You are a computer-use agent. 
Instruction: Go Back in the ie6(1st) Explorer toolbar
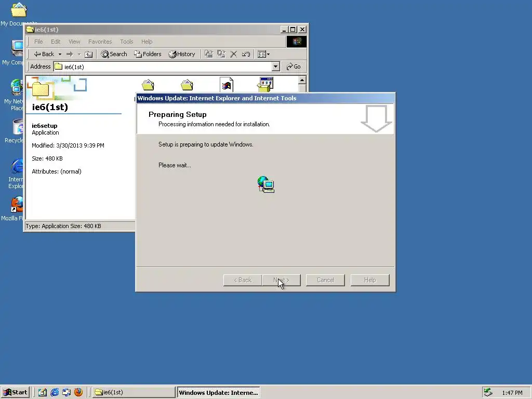44,54
